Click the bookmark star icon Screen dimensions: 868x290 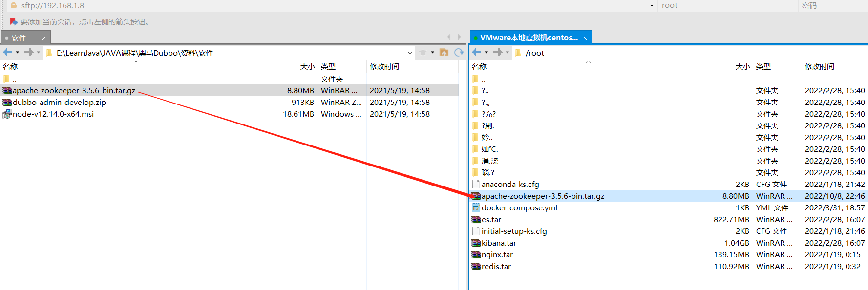tap(423, 52)
